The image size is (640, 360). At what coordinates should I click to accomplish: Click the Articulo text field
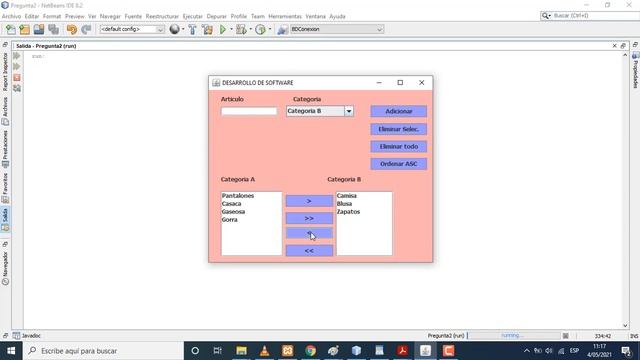click(x=249, y=111)
